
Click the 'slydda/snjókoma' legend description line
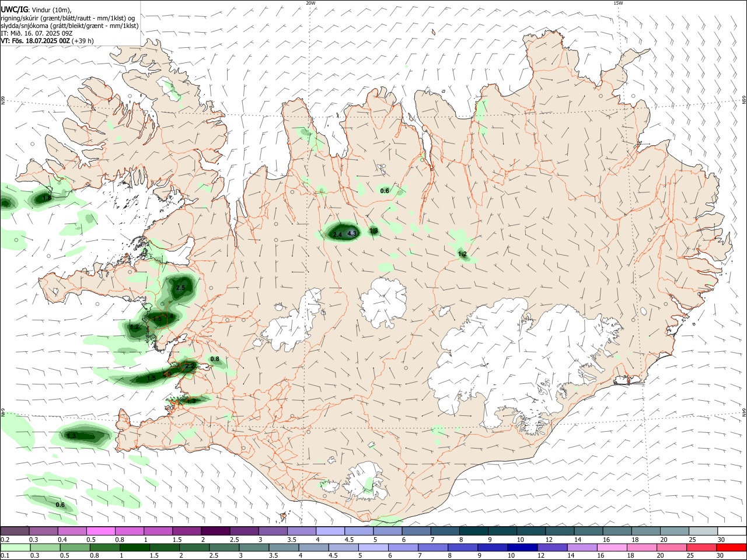(x=69, y=26)
